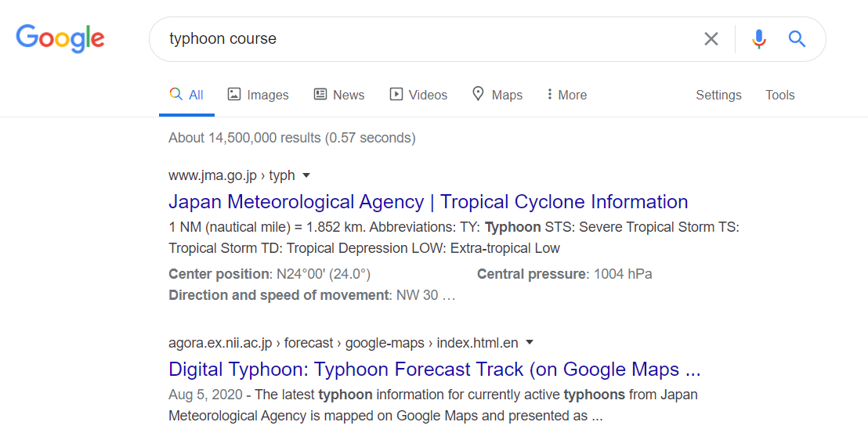Click the www.jma.go.jp breadcrumb URL
This screenshot has height=440, width=868.
pyautogui.click(x=231, y=175)
